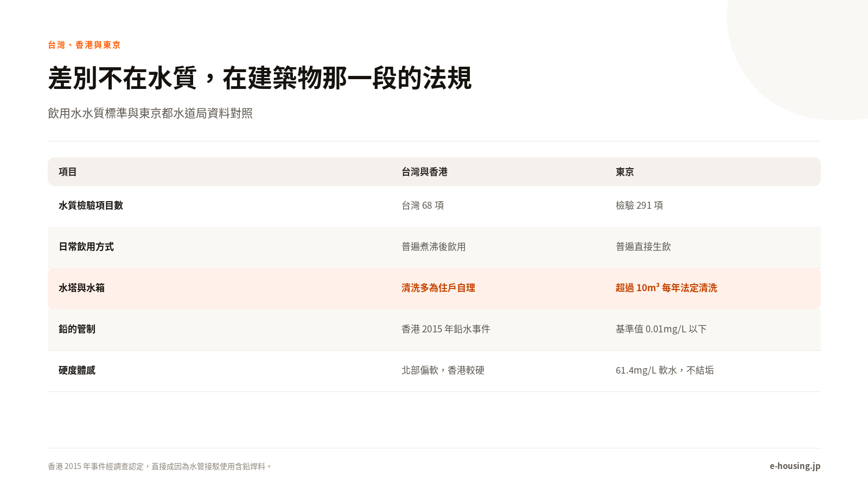Click the cell 普遍煮沸後飲用
Screen dimensions: 868x488
(433, 247)
